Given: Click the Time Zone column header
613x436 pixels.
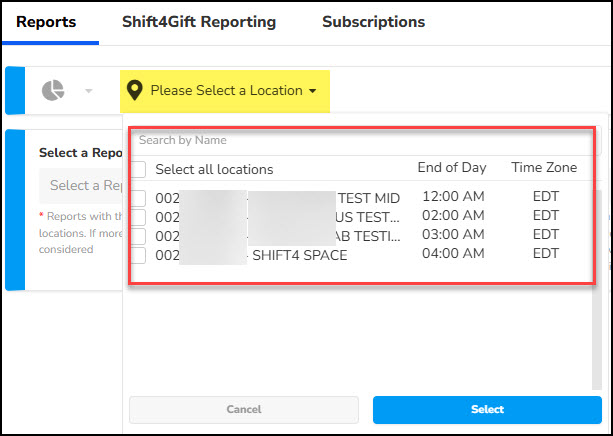Looking at the screenshot, I should [x=544, y=168].
